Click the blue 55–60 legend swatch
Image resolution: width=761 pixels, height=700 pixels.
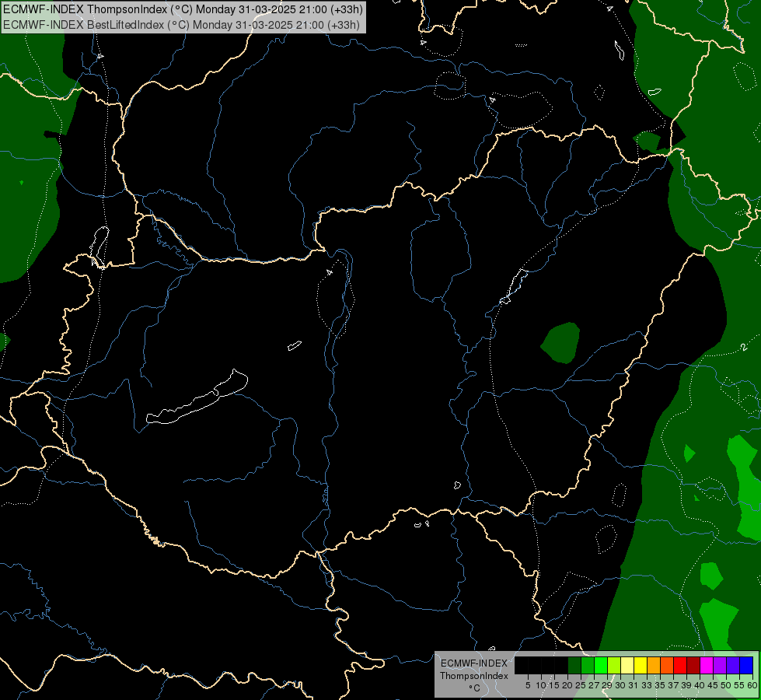click(x=746, y=665)
